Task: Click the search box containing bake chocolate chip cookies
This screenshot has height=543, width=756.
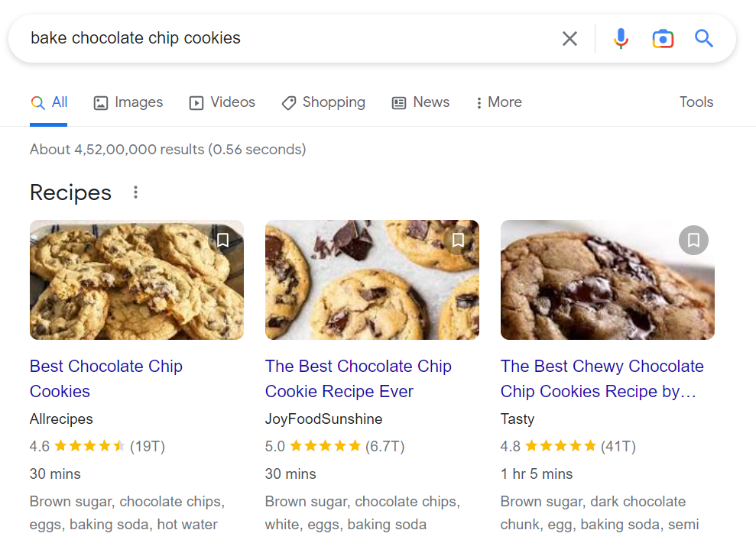Action: point(289,38)
